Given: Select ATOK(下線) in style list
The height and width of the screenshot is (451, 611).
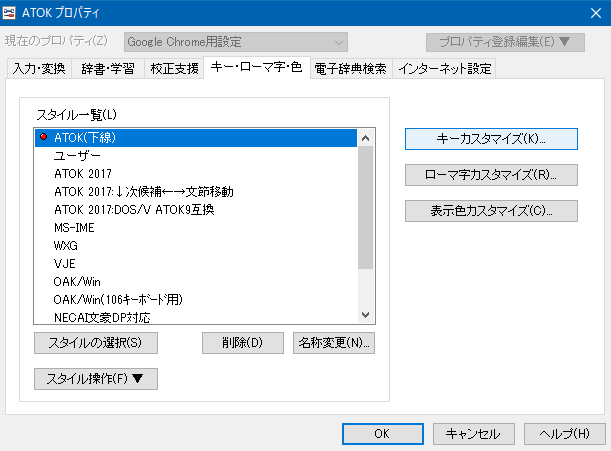Looking at the screenshot, I should pyautogui.click(x=196, y=138).
